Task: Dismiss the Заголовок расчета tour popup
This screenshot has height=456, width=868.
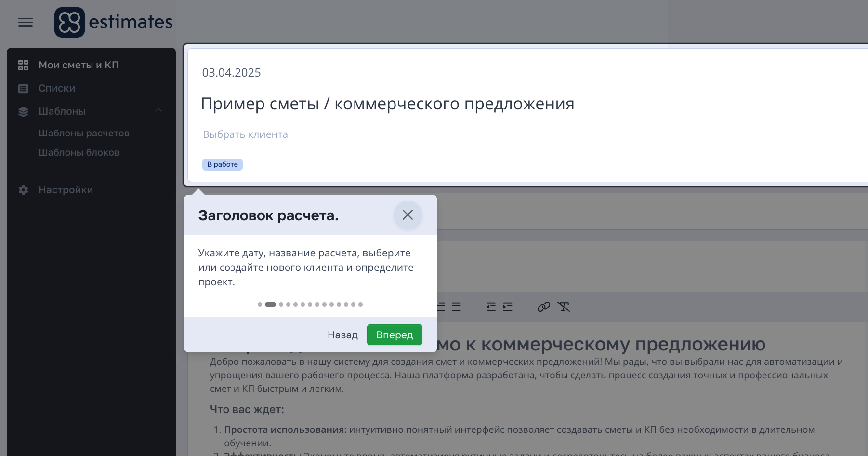Action: tap(408, 215)
